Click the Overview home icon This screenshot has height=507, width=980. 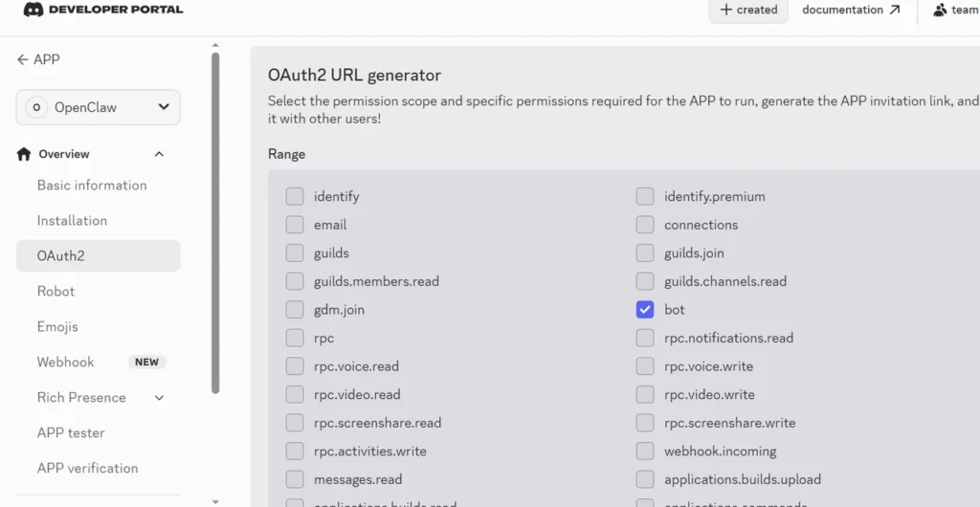tap(24, 154)
